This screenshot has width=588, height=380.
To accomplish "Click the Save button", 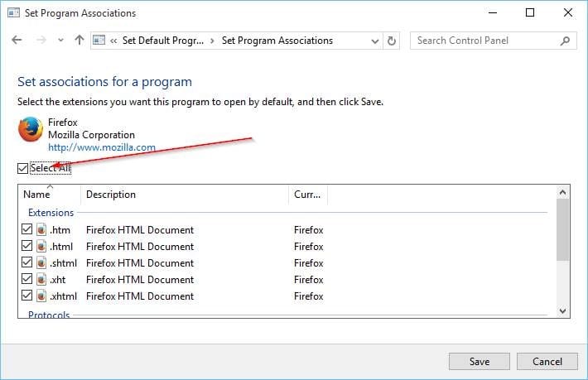I will pos(480,361).
